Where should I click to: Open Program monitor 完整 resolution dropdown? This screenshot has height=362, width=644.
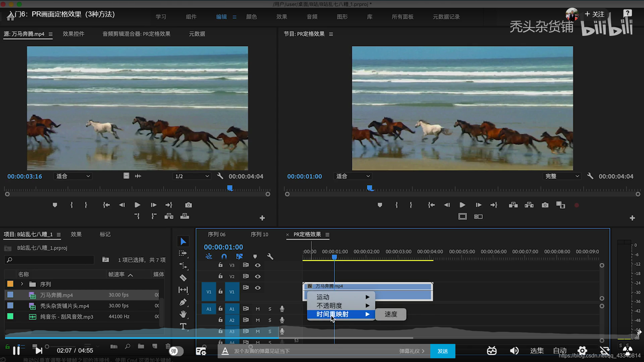(562, 176)
